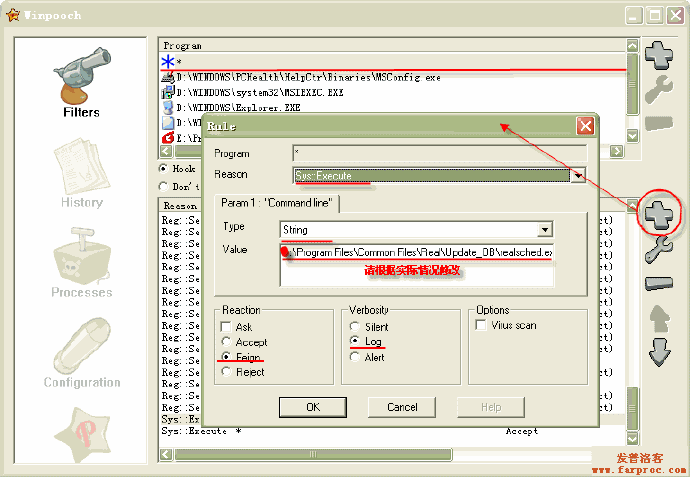This screenshot has height=477, width=690.
Task: Expand the Reason dropdown list
Action: point(577,175)
